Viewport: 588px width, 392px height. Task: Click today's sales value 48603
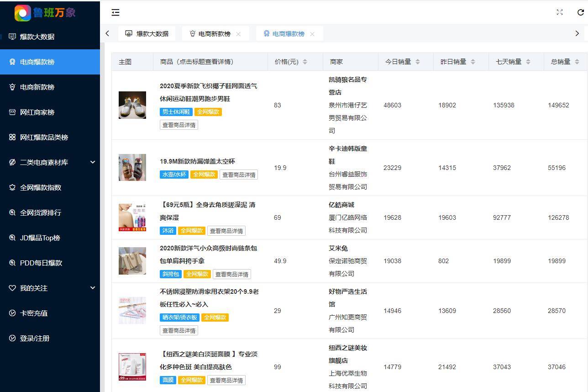[x=392, y=105]
